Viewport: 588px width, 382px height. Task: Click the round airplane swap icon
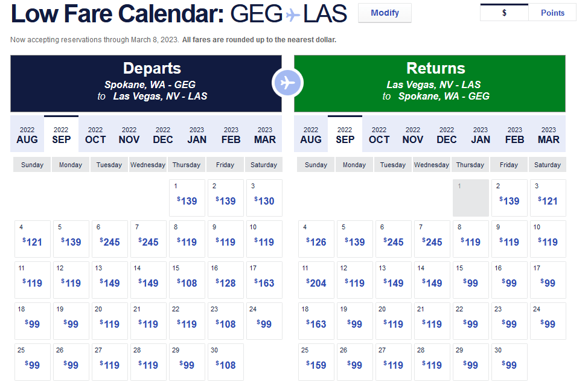pos(288,83)
